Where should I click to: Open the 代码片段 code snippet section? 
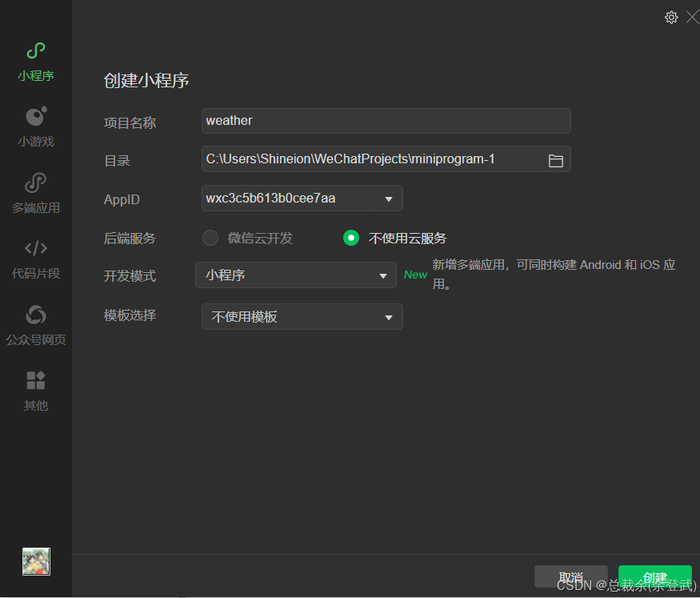coord(36,259)
